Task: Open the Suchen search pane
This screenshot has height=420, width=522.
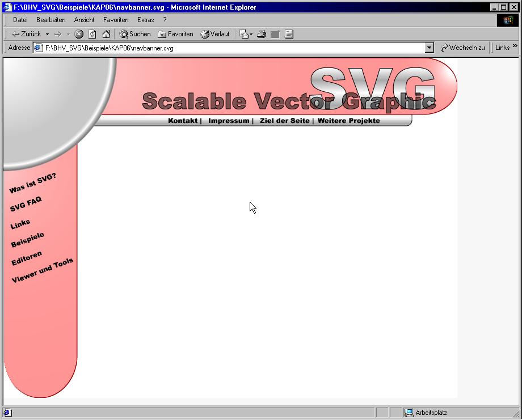Action: pyautogui.click(x=135, y=34)
